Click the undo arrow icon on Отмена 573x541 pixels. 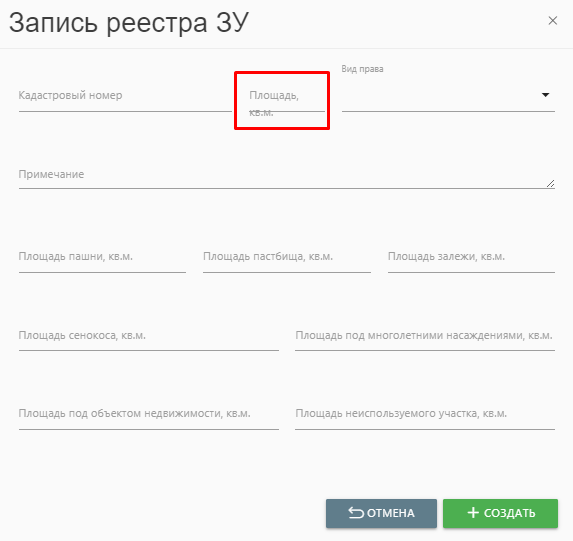[356, 513]
